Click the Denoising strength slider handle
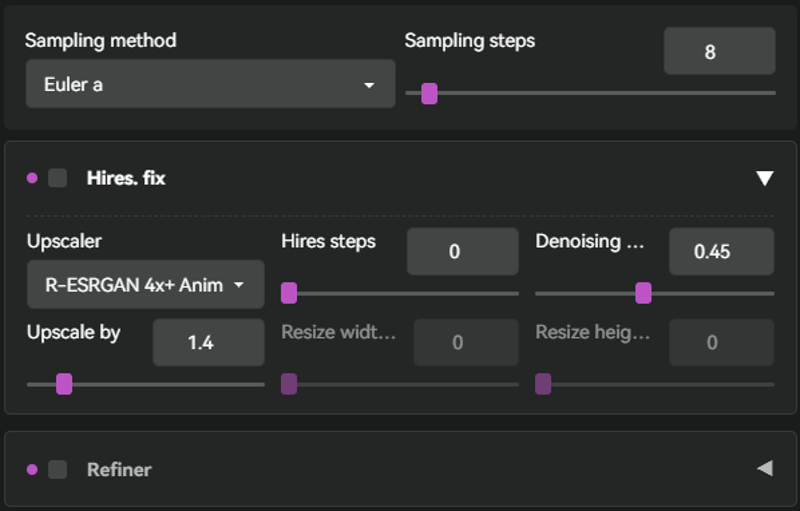This screenshot has width=800, height=511. coord(643,293)
